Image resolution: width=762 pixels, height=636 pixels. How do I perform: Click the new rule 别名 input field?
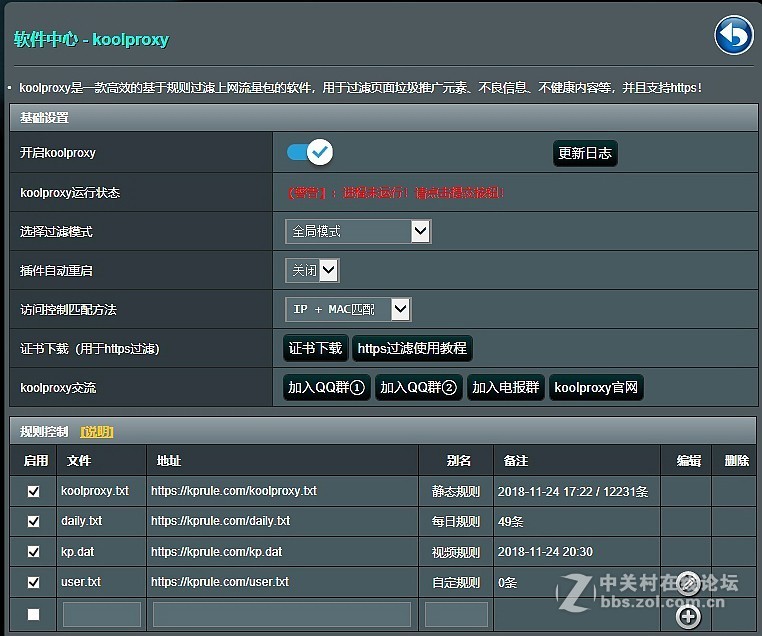coord(456,615)
